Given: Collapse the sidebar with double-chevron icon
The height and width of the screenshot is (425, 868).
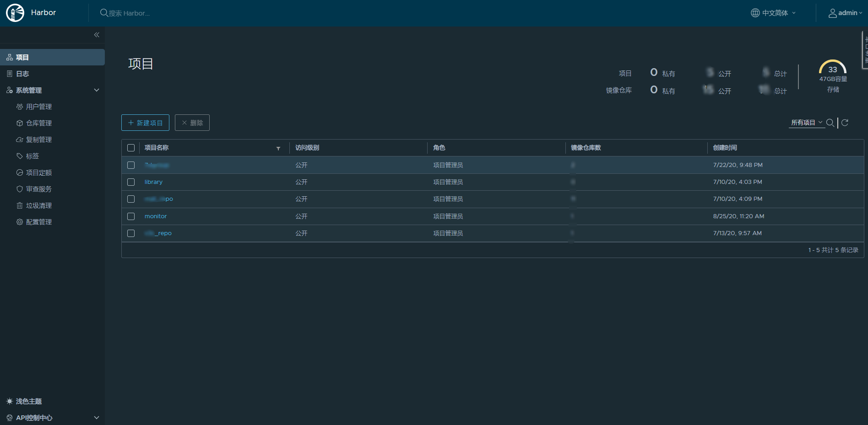Looking at the screenshot, I should tap(97, 35).
